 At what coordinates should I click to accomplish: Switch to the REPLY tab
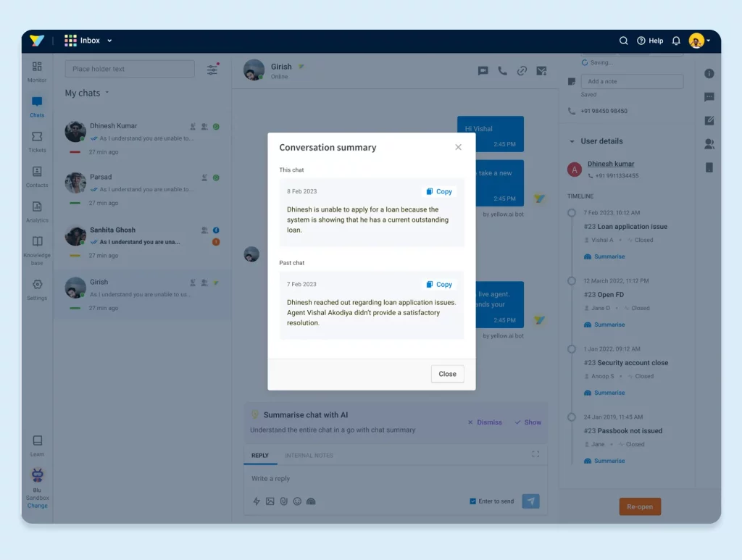[x=260, y=456]
